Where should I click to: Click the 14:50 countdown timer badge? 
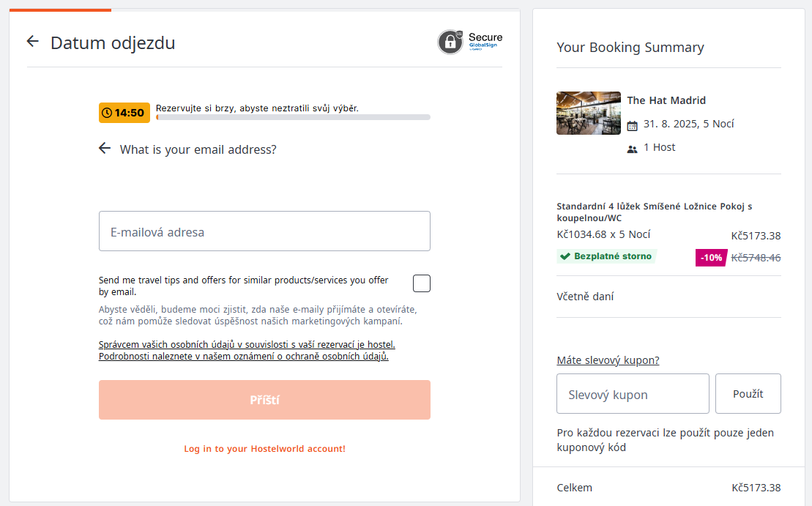(x=124, y=113)
